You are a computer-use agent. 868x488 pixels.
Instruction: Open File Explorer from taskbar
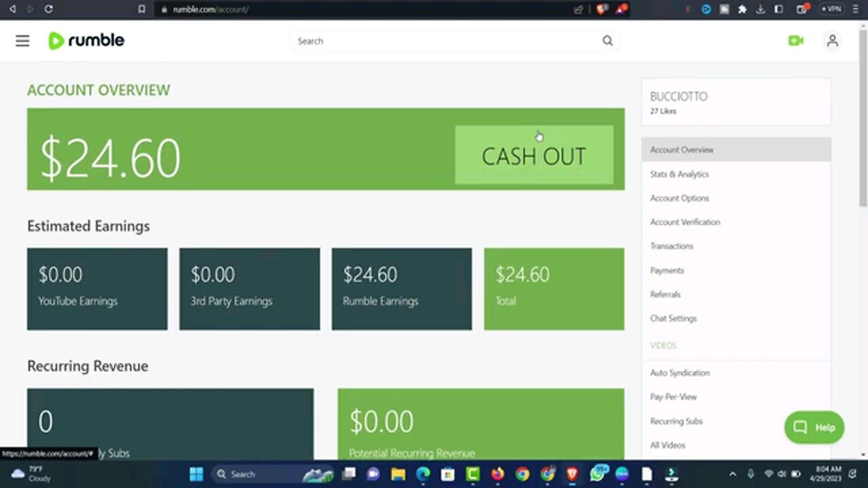point(397,474)
